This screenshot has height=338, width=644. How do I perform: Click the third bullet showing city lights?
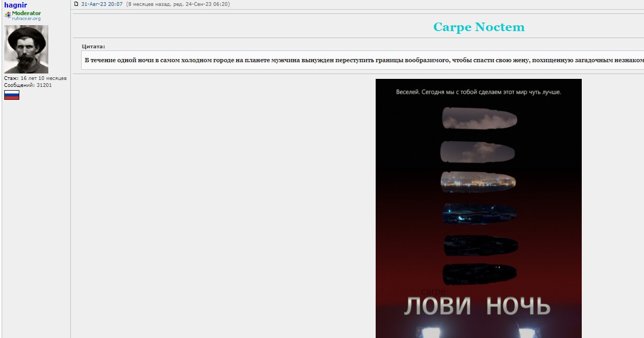(478, 181)
